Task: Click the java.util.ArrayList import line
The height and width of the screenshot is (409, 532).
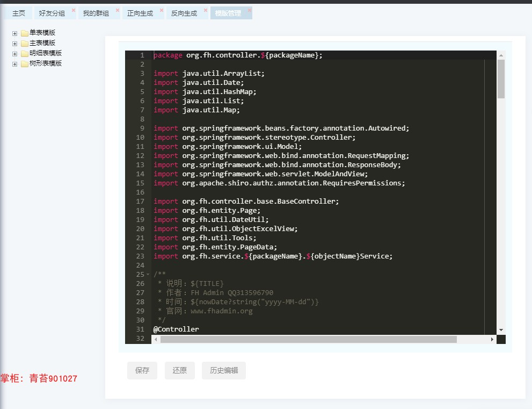Action: coord(209,74)
